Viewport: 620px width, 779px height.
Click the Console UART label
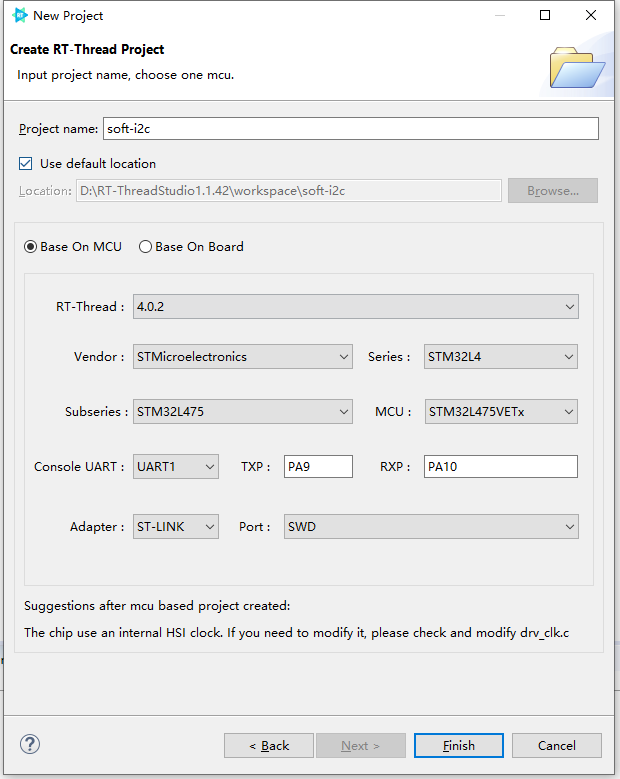(x=78, y=467)
